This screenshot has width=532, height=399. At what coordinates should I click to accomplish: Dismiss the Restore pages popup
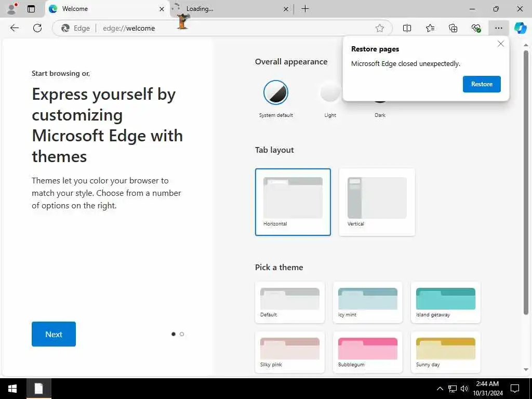click(500, 44)
